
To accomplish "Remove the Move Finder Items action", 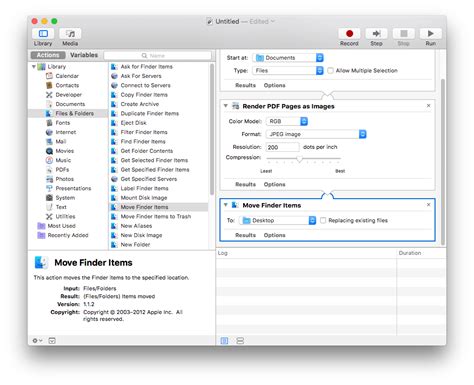I will click(429, 205).
